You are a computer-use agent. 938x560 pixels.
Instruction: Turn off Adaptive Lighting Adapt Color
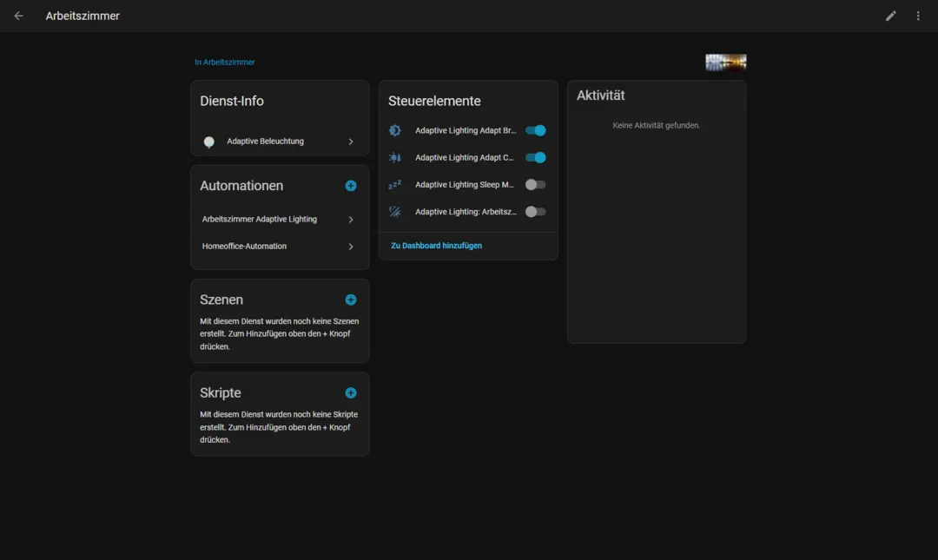[x=536, y=157]
